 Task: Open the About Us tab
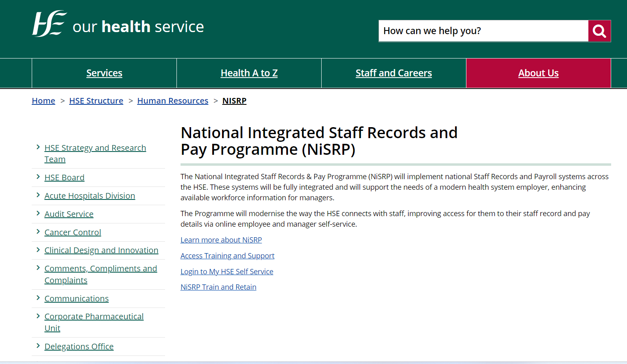[x=538, y=73]
